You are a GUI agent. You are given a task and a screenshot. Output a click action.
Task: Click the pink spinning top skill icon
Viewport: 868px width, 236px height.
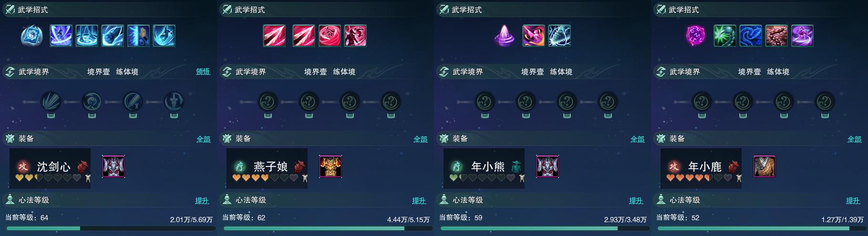point(504,36)
